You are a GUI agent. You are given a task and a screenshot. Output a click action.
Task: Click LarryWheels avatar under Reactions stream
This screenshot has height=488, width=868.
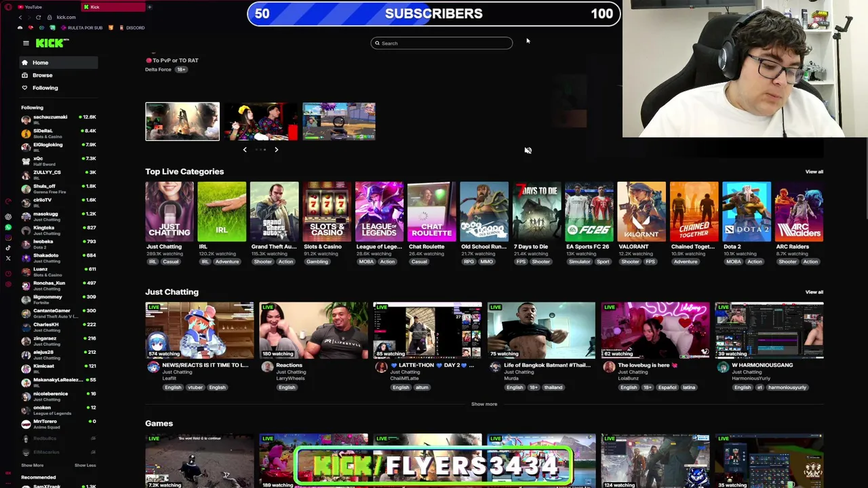[267, 367]
